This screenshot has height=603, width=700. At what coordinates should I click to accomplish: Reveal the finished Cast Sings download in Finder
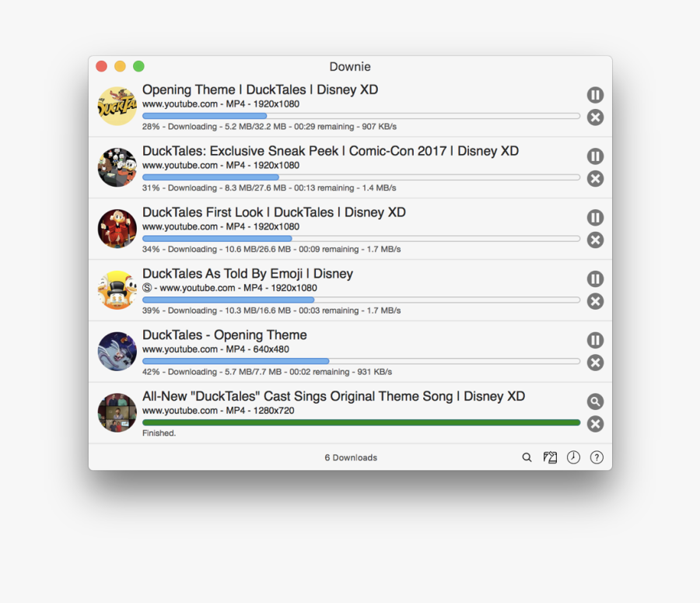[595, 401]
